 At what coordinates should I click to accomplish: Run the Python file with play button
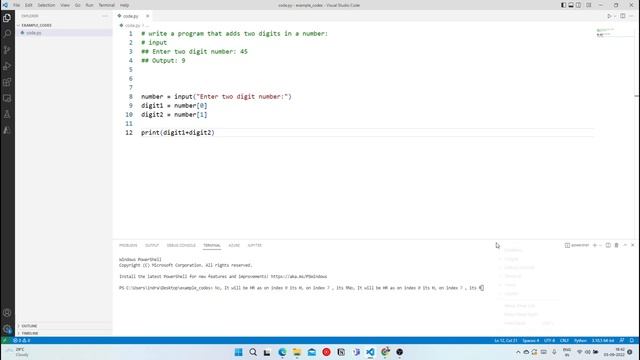[609, 16]
